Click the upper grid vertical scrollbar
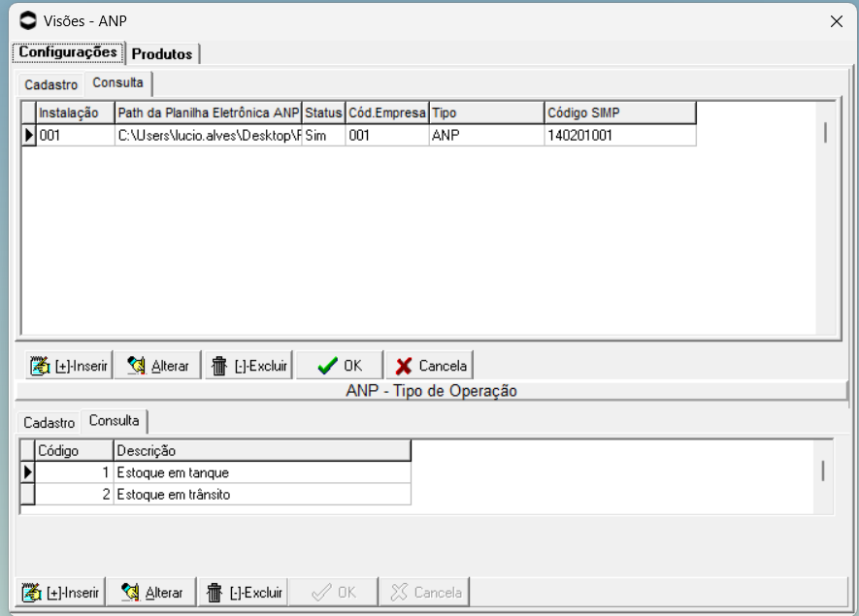This screenshot has height=616, width=859. 825,217
